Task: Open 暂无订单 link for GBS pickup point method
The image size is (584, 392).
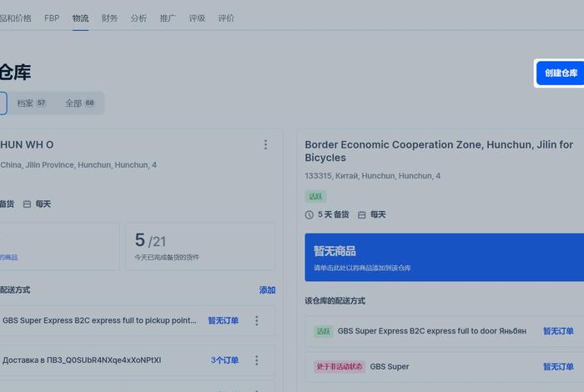Action: coord(223,320)
